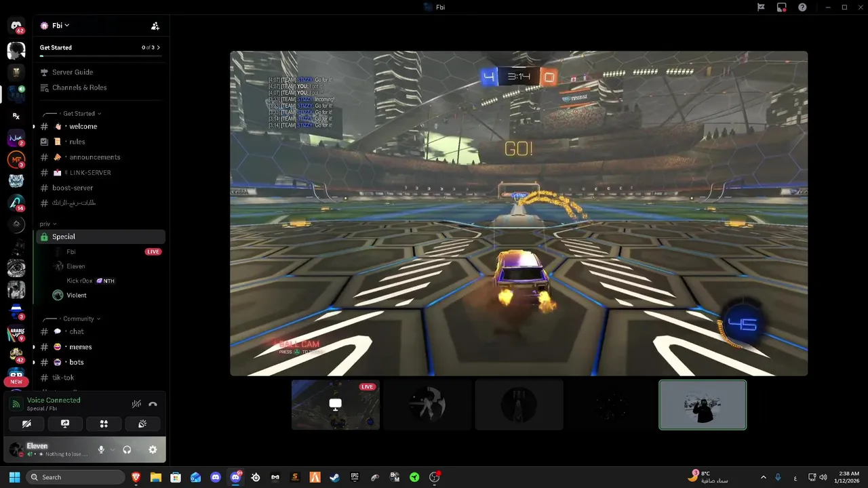Image resolution: width=868 pixels, height=488 pixels.
Task: Open the boost-server channel
Action: (100, 188)
